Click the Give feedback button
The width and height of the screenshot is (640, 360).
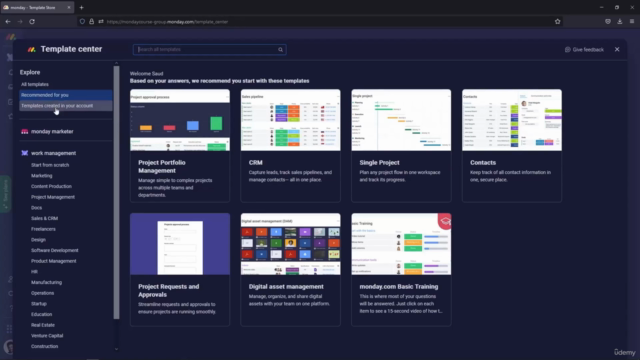pos(584,50)
